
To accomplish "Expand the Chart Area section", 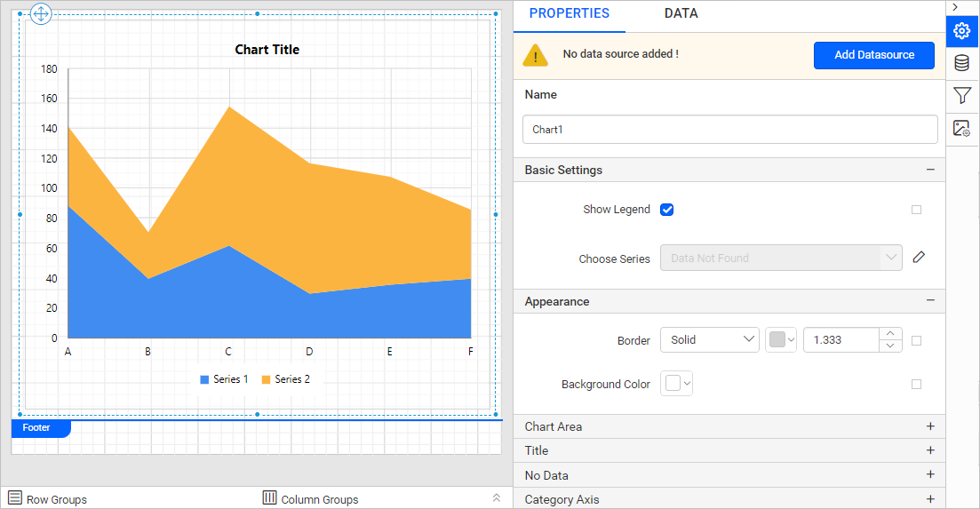I will [930, 426].
